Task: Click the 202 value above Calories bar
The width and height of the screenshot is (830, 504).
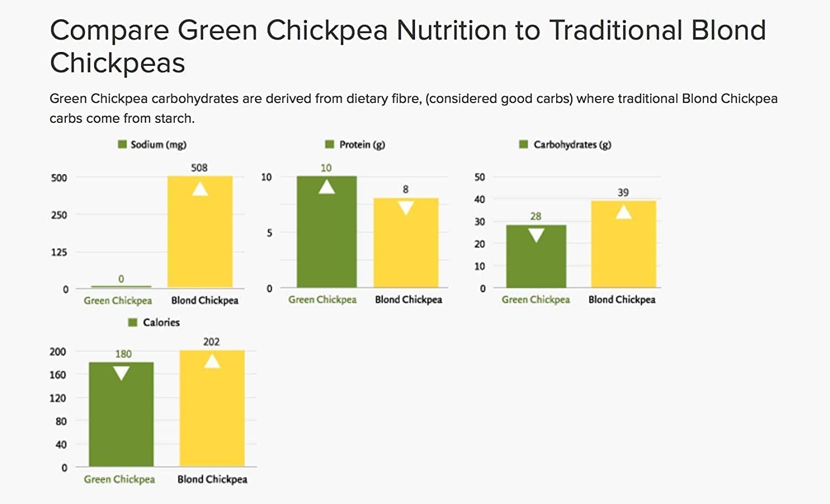Action: pyautogui.click(x=211, y=342)
